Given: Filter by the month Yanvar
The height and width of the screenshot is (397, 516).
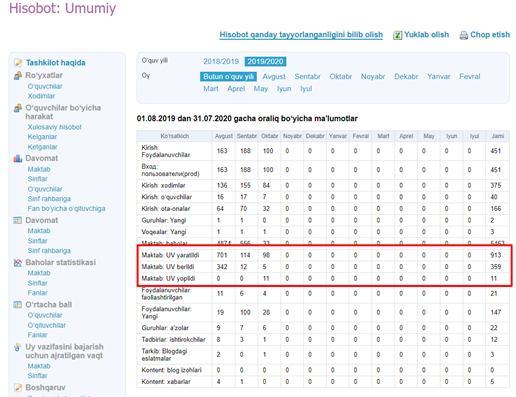Looking at the screenshot, I should click(x=439, y=77).
